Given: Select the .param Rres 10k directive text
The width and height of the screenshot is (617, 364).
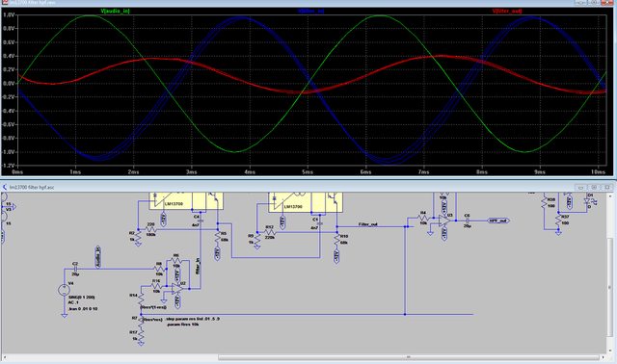Looking at the screenshot, I should point(183,325).
